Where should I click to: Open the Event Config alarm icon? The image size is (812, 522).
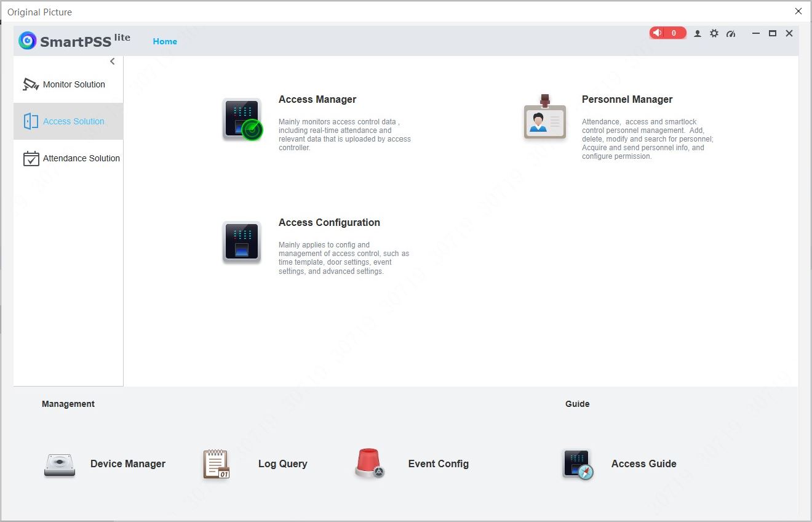(x=370, y=464)
